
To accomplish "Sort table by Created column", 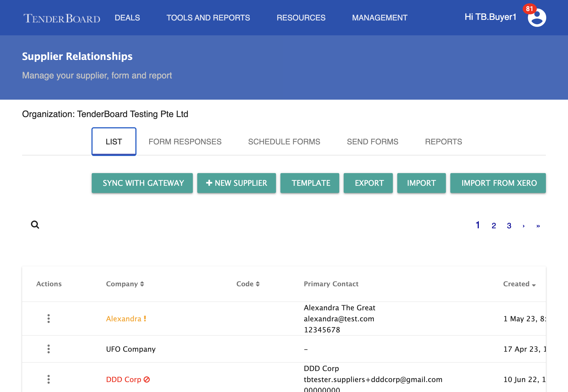I will point(519,284).
